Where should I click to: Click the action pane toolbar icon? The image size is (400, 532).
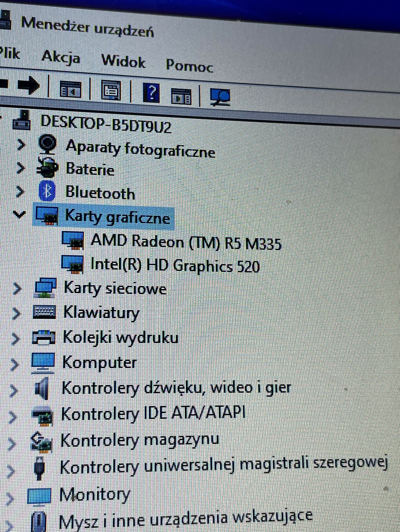coord(181,96)
